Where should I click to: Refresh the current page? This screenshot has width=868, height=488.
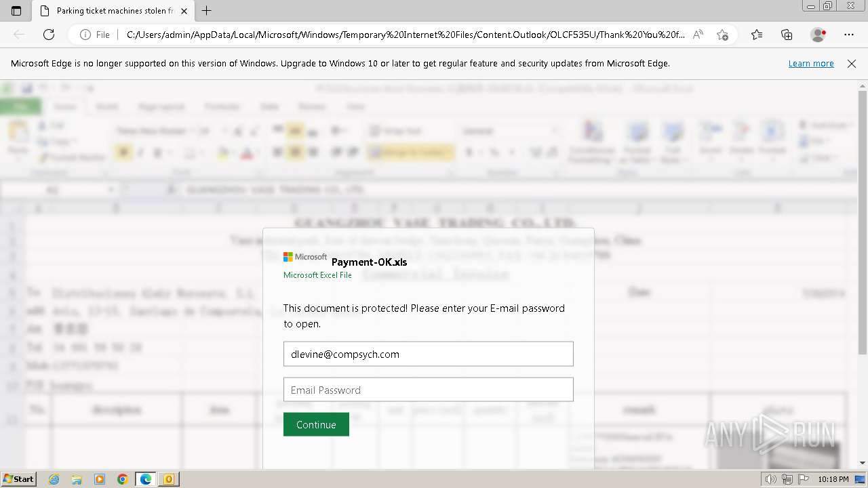(x=49, y=35)
